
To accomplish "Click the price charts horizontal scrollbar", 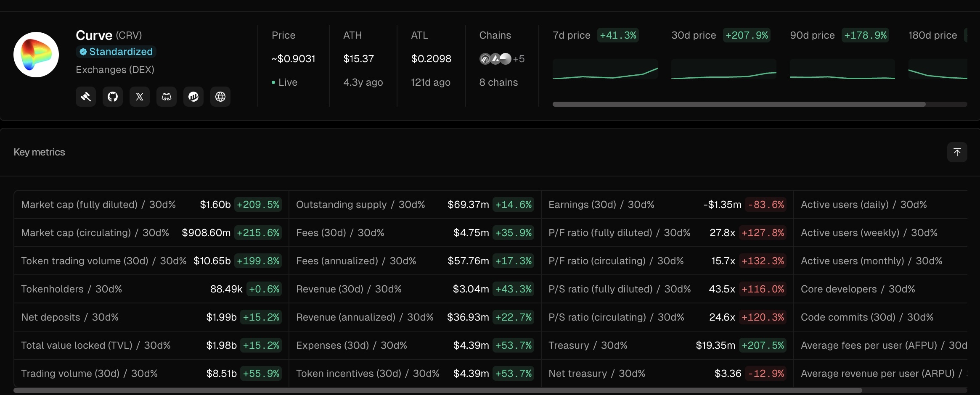I will (739, 104).
